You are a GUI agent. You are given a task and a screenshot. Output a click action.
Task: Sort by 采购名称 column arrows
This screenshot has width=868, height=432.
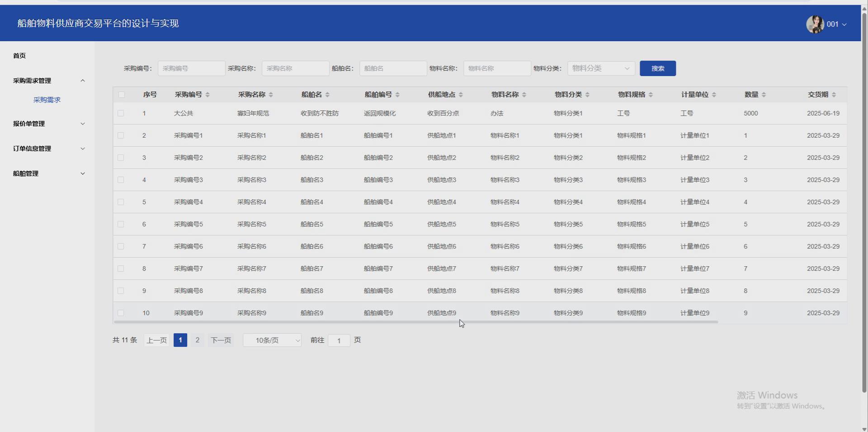point(271,94)
